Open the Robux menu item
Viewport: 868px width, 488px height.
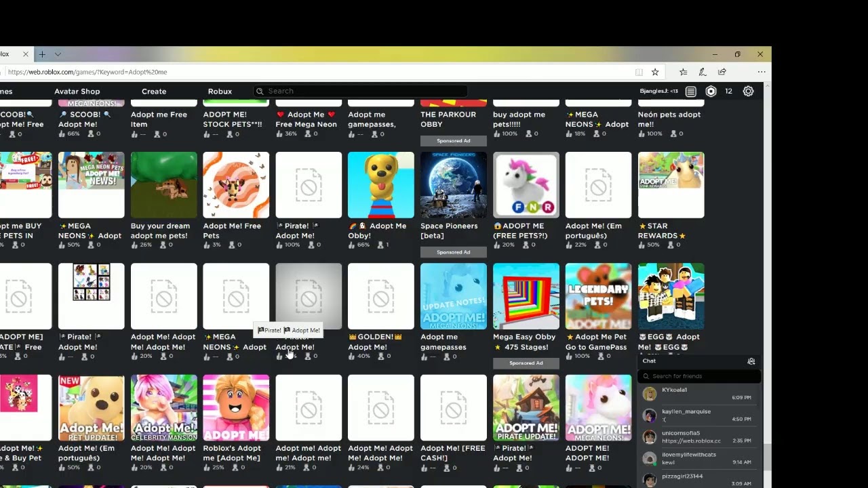click(x=220, y=91)
